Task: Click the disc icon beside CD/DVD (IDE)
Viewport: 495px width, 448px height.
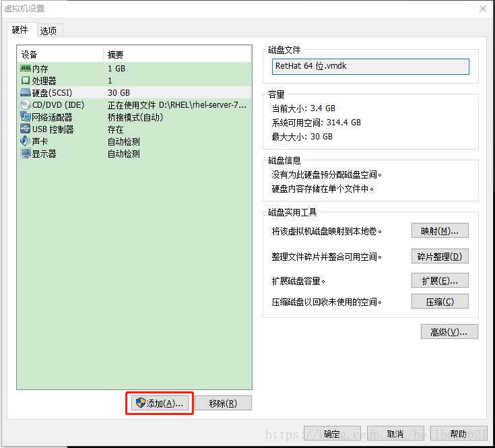Action: (26, 104)
